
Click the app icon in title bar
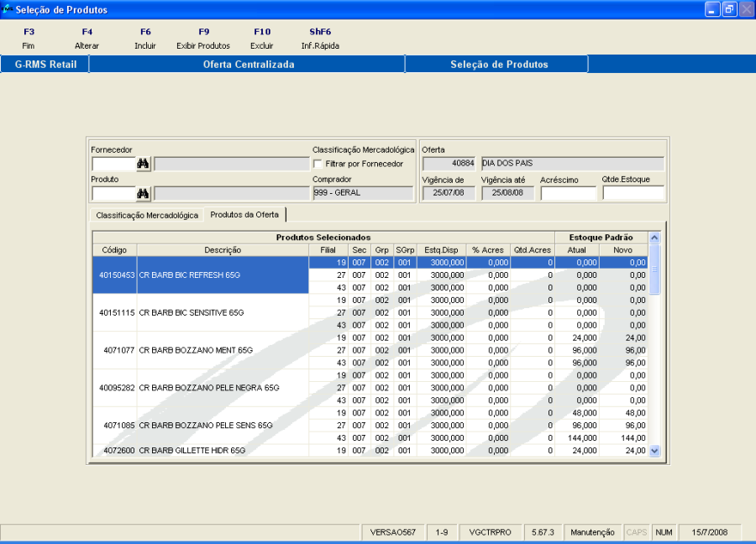click(8, 9)
